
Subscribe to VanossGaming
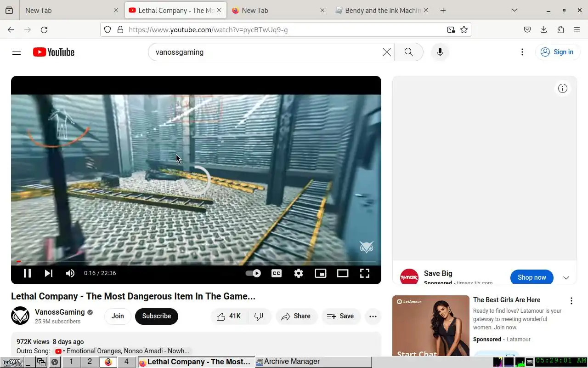[157, 316]
